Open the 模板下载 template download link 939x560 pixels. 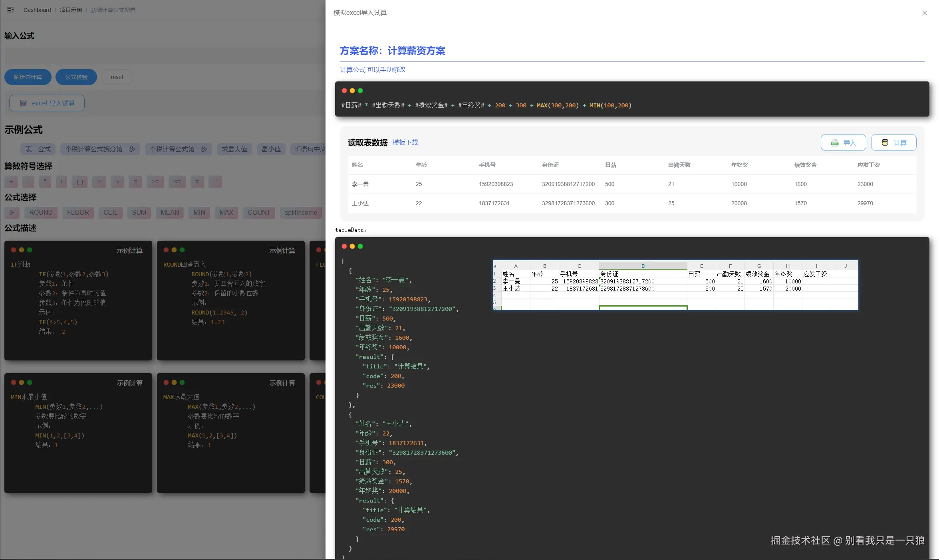(405, 142)
